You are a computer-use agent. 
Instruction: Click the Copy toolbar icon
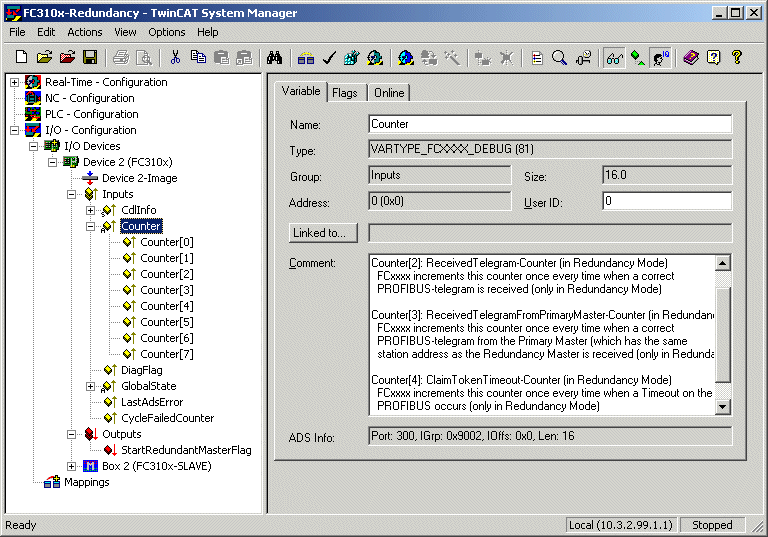(198, 57)
